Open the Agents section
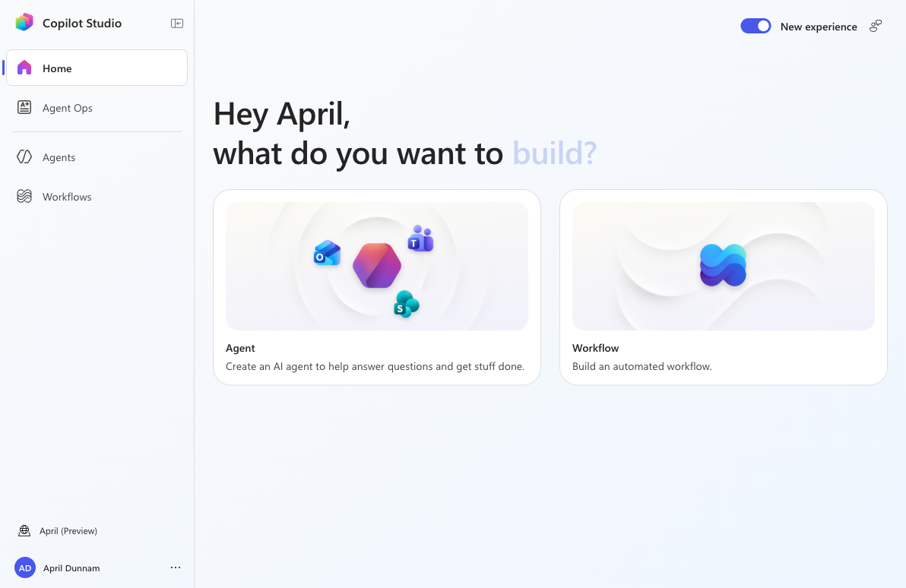Screen dimensions: 906x588 click(97, 156)
